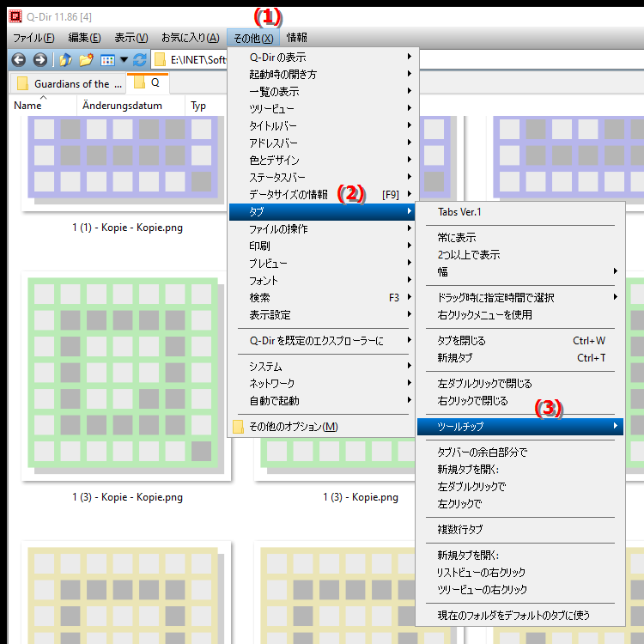
Task: Choose タブを閉じる Ctrl+W
Action: (520, 341)
